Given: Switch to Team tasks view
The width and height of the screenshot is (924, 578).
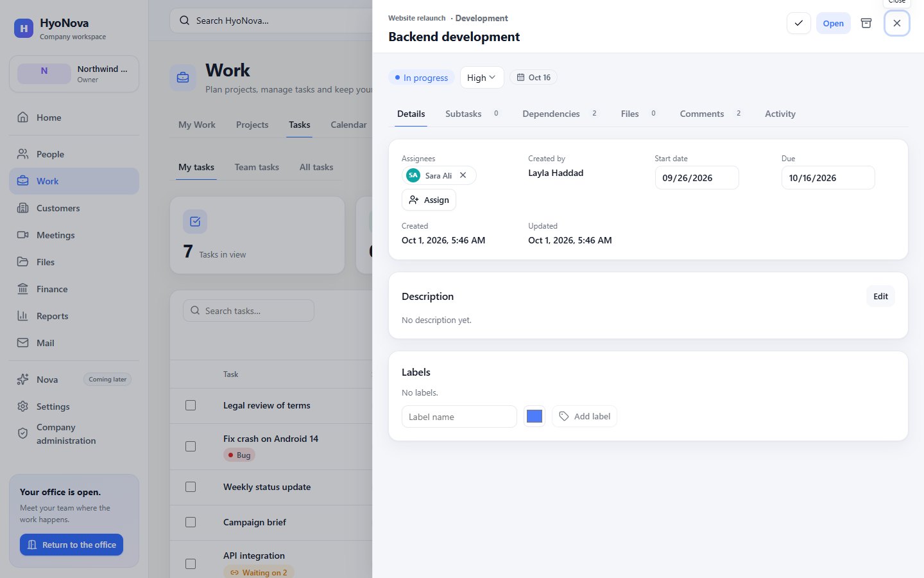Looking at the screenshot, I should pos(257,167).
